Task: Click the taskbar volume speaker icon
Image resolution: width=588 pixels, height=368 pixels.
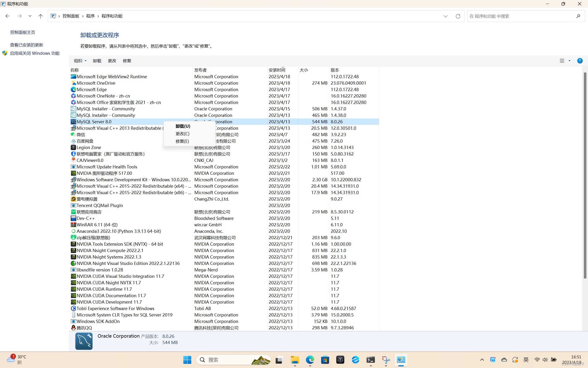Action: pyautogui.click(x=545, y=360)
